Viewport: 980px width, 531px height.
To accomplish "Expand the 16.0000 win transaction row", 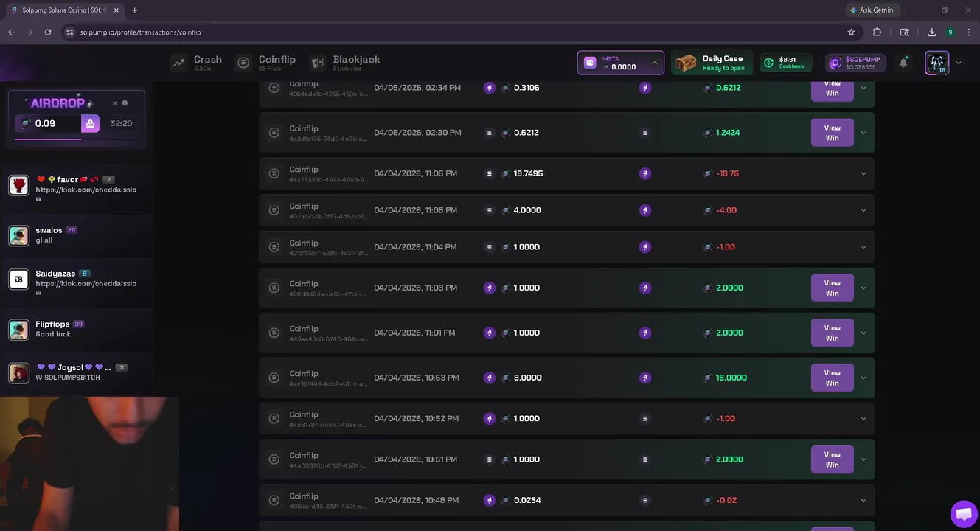I will click(x=863, y=378).
